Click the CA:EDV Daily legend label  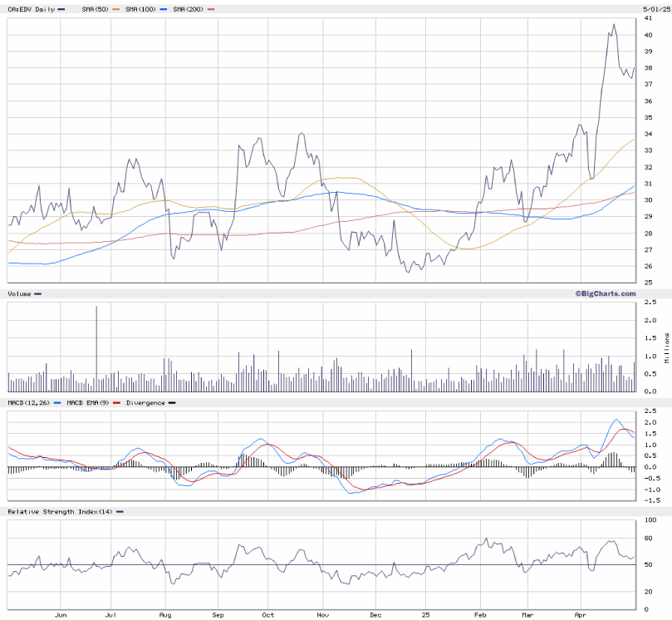[x=30, y=8]
